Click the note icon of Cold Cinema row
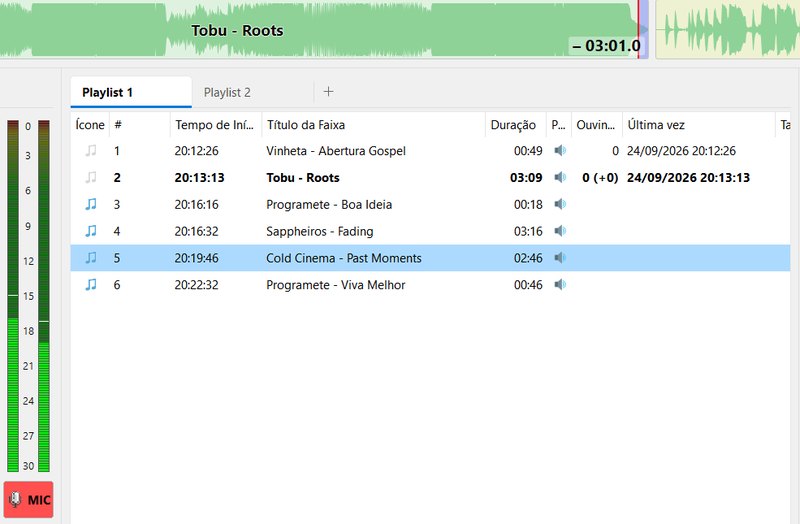Screen dimensions: 800x524 (91, 258)
